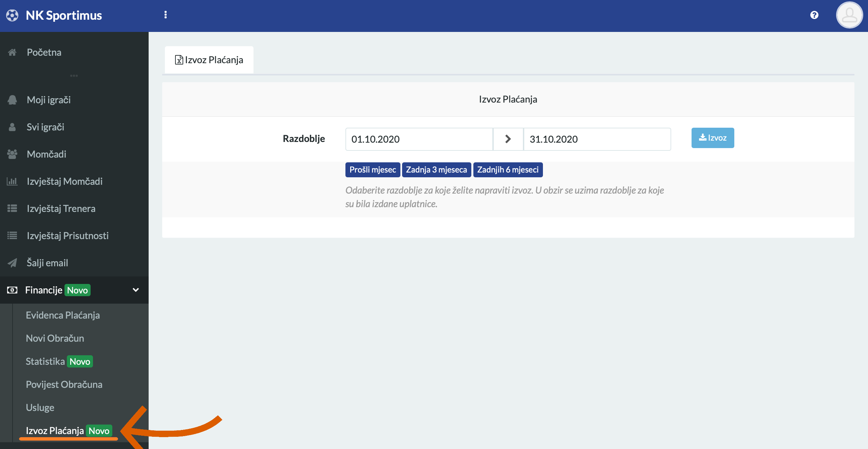The width and height of the screenshot is (868, 449).
Task: Choose the Prošli mjesec preset
Action: [x=373, y=170]
